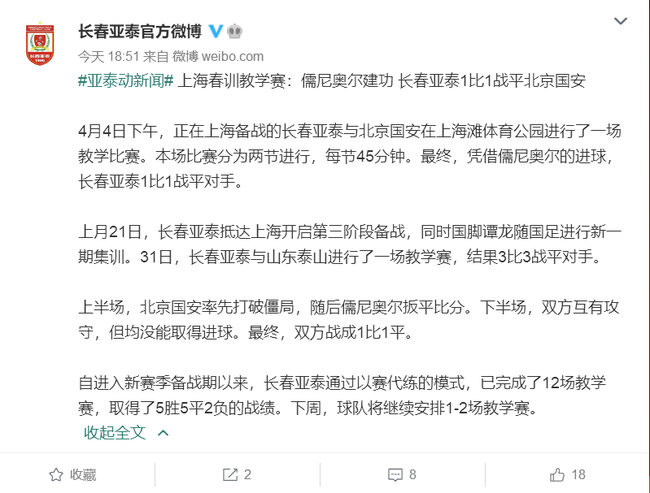Viewport: 650px width, 493px height.
Task: Collapse the post with 收起全文
Action: click(x=114, y=432)
